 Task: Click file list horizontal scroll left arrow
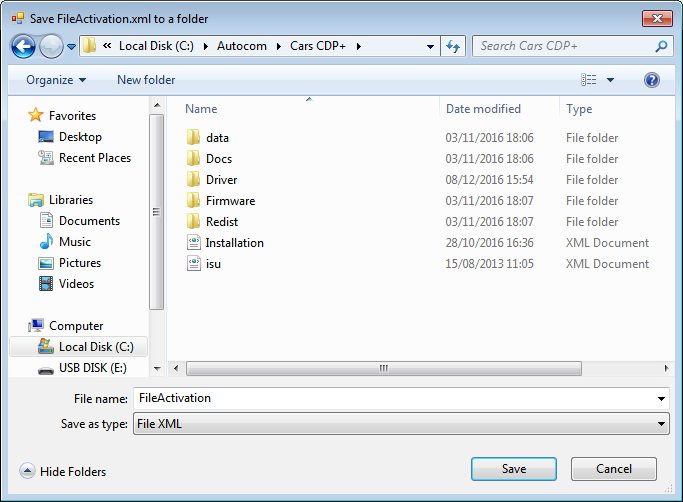click(176, 369)
